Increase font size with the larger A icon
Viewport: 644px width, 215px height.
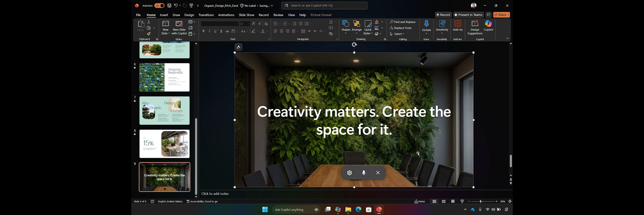coord(254,24)
